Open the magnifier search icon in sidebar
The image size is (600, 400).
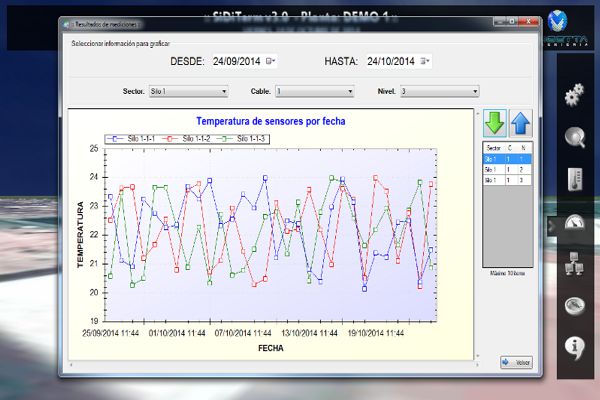click(x=575, y=137)
